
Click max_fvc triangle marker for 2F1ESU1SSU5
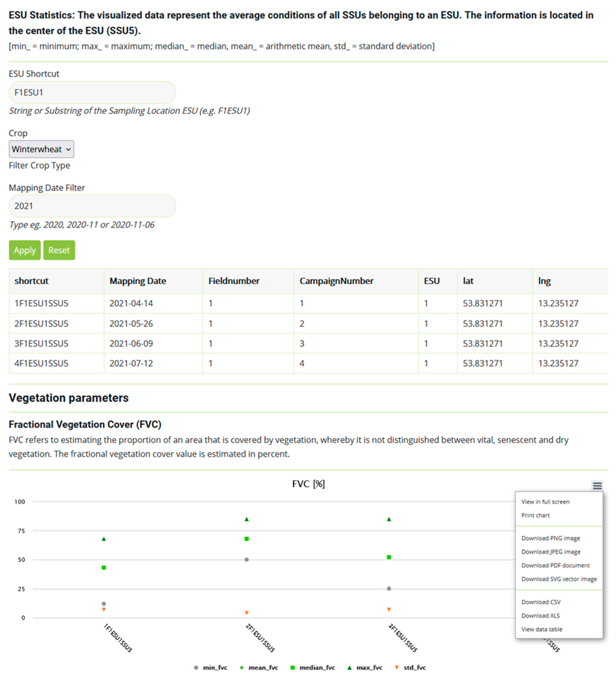(247, 519)
